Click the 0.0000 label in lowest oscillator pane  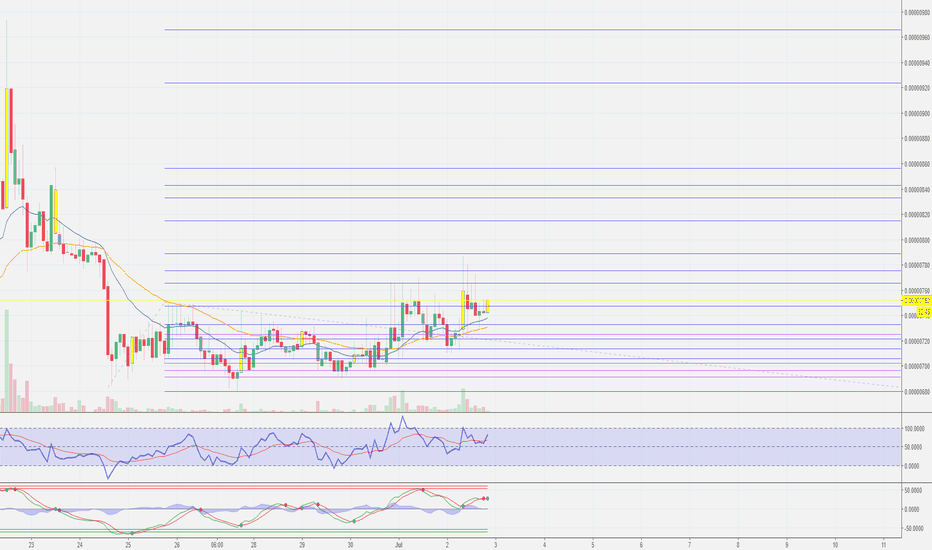pyautogui.click(x=913, y=510)
